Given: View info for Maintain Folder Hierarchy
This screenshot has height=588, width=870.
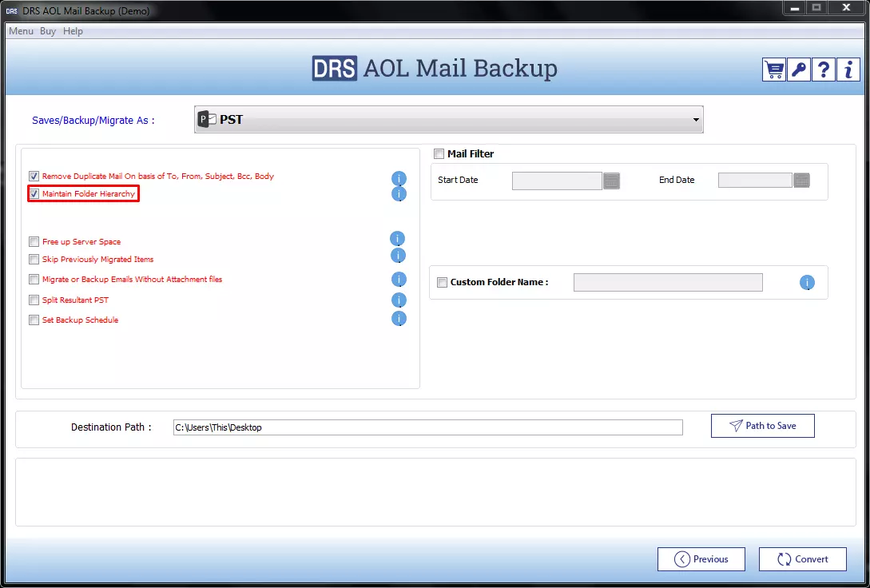Looking at the screenshot, I should 399,193.
